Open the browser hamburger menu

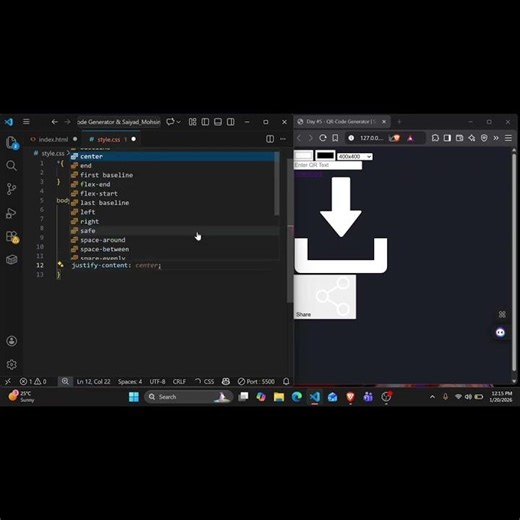point(508,138)
